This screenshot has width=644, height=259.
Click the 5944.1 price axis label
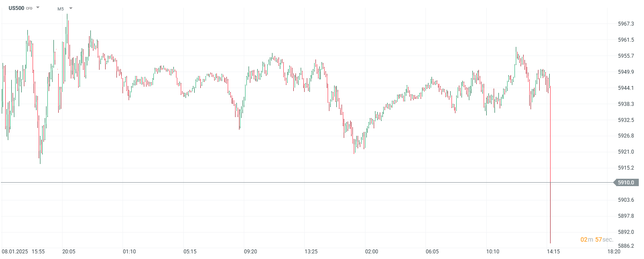pos(626,88)
